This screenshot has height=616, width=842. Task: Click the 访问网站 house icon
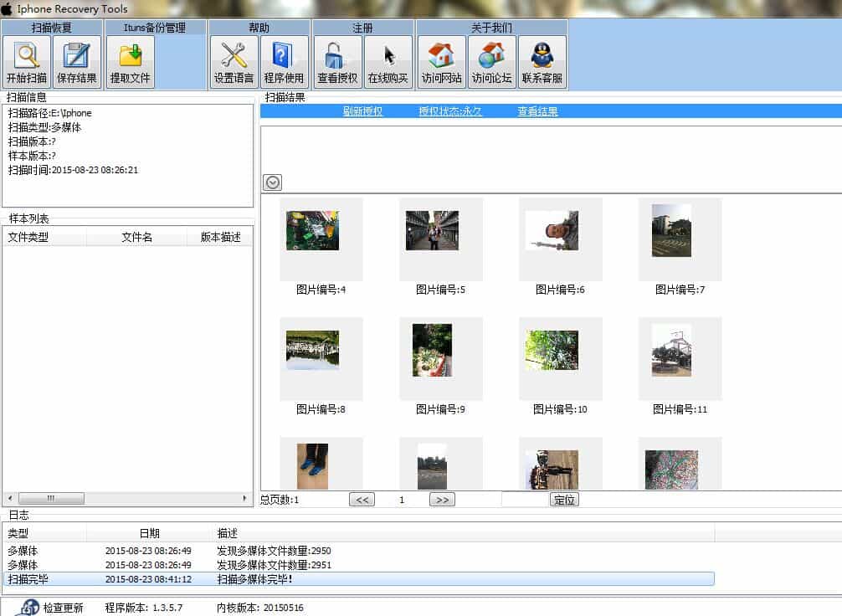coord(441,61)
